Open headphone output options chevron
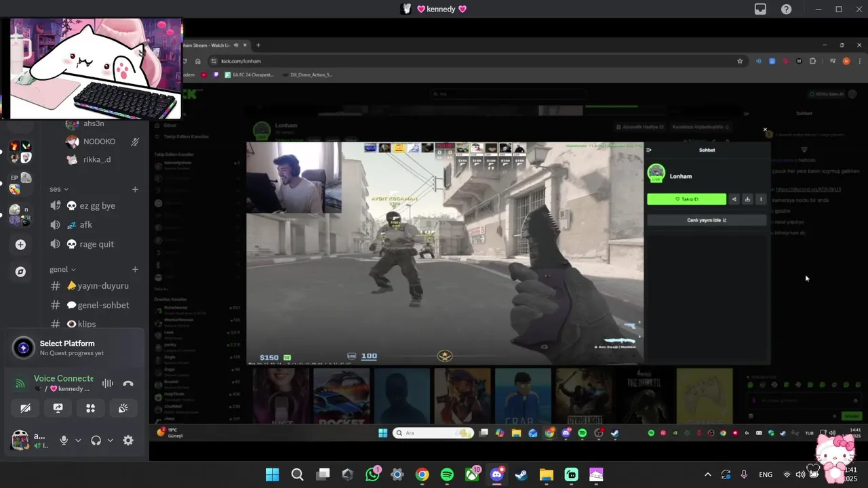The image size is (868, 488). pyautogui.click(x=110, y=441)
